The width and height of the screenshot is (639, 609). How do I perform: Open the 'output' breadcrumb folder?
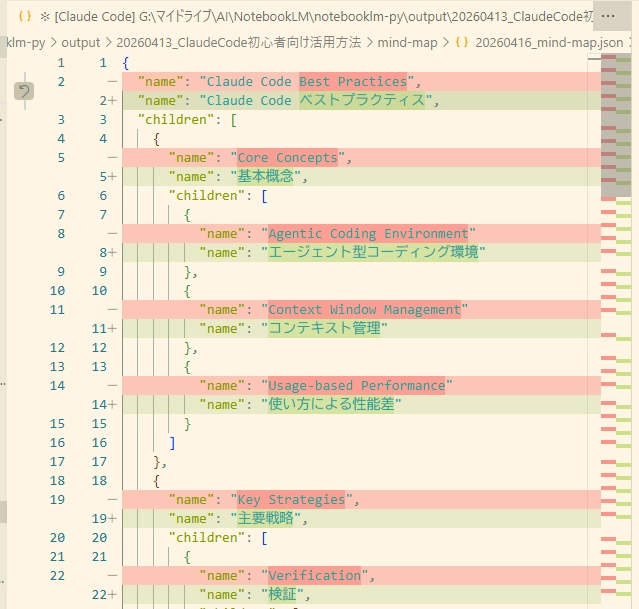(81, 42)
